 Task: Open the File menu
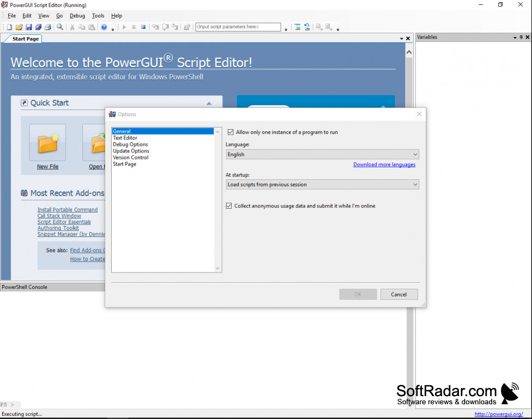coord(12,16)
